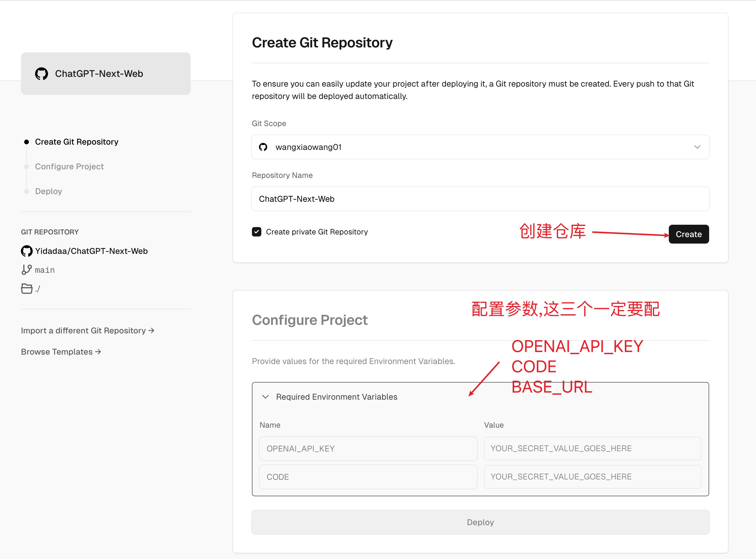Click the Configure Project heading
The width and height of the screenshot is (756, 559).
coord(310,320)
